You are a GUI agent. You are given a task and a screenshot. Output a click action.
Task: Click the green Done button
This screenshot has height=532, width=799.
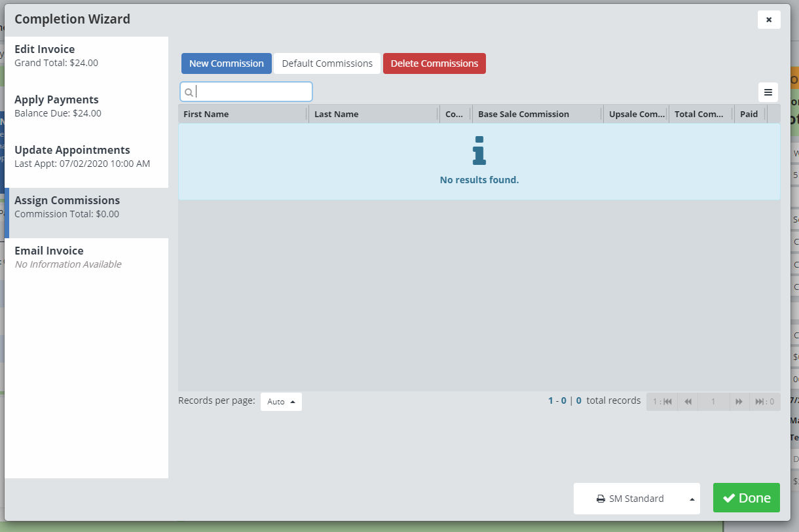tap(746, 498)
